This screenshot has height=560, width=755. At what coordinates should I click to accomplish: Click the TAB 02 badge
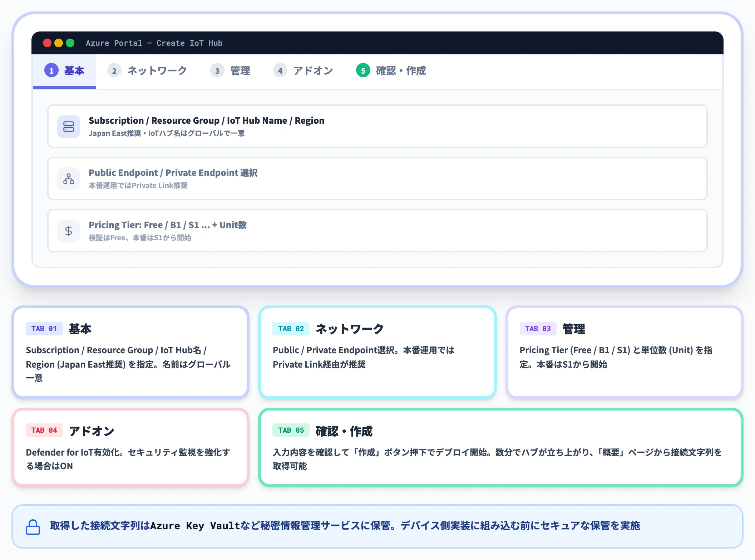[291, 329]
